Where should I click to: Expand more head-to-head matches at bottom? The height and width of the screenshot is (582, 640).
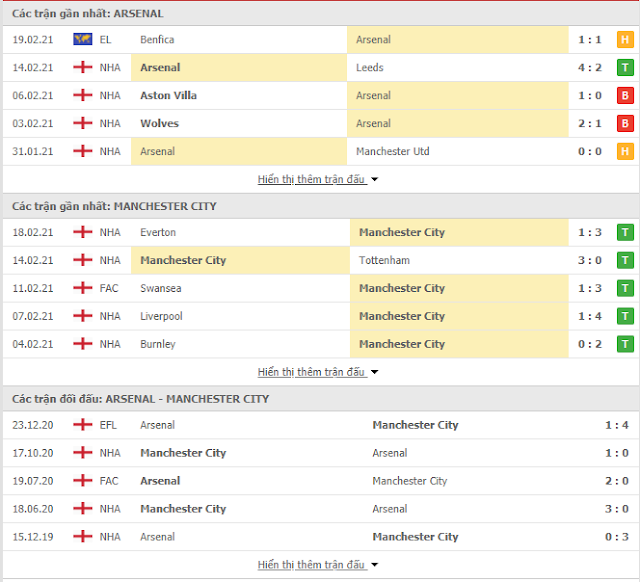[x=318, y=564]
